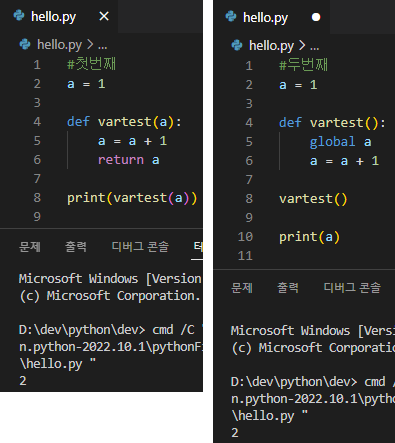Click 'a = 1' on line 2 in the left editor
The height and width of the screenshot is (443, 395).
coord(86,84)
